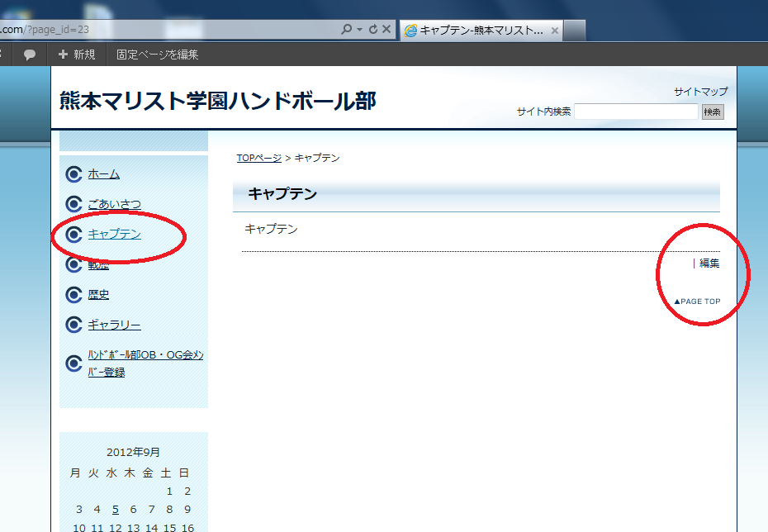
Task: Click the キャプテン body text
Action: (271, 229)
